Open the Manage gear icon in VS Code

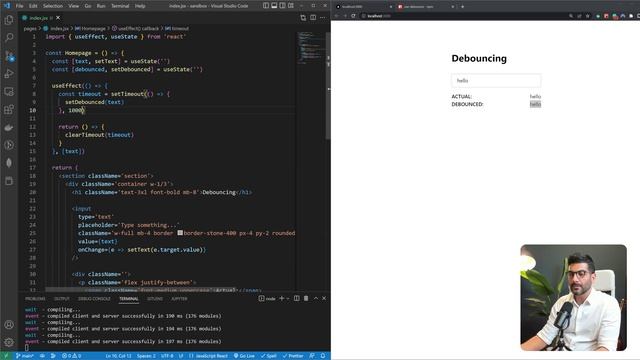9,342
